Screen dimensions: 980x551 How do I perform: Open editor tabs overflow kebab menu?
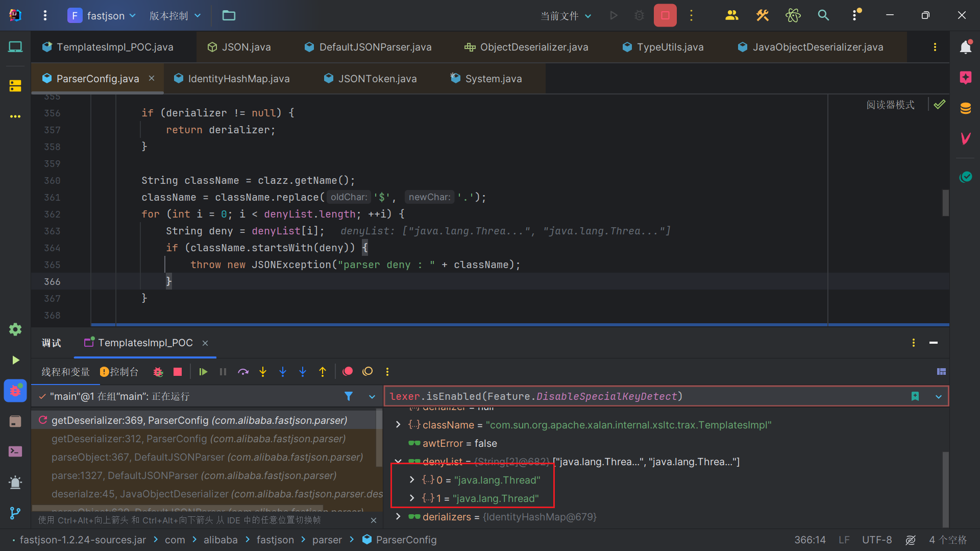tap(935, 47)
